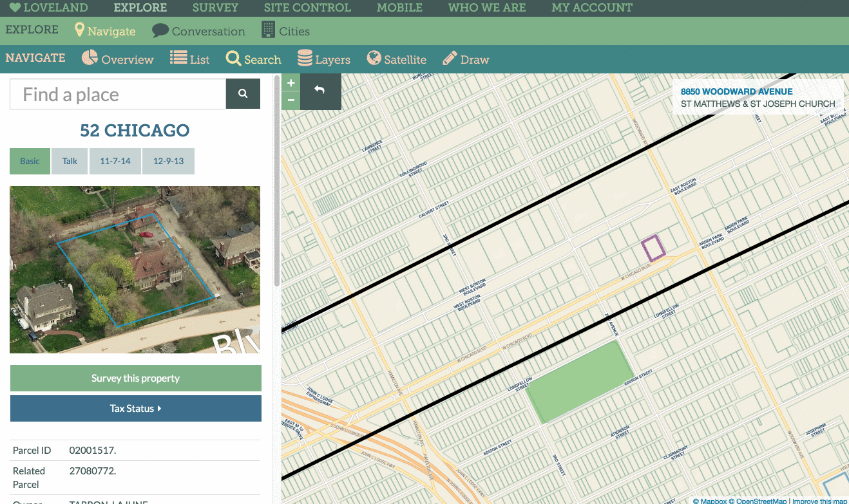Select the 11-7-14 survey tab
Viewport: 849px width, 504px height.
115,161
